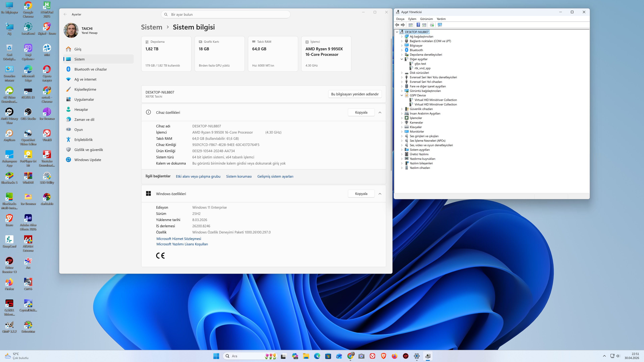Click Bu bilgisayarı yeniden adlandır button
This screenshot has height=362, width=644.
355,94
